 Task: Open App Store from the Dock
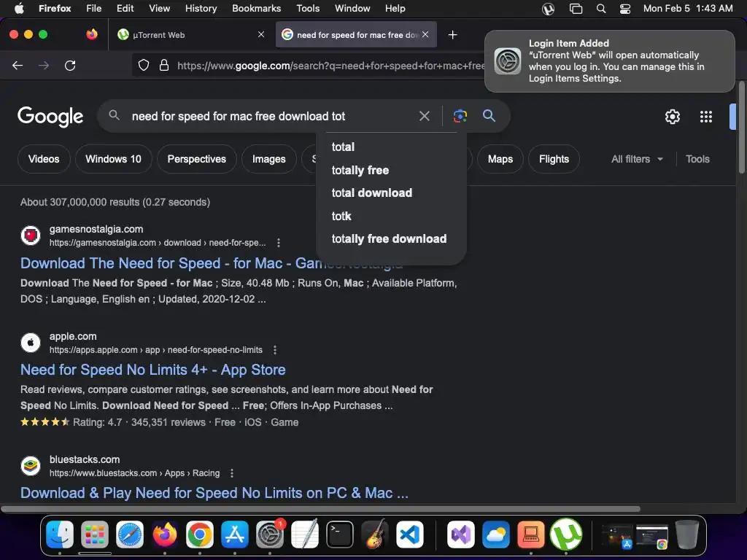[235, 534]
